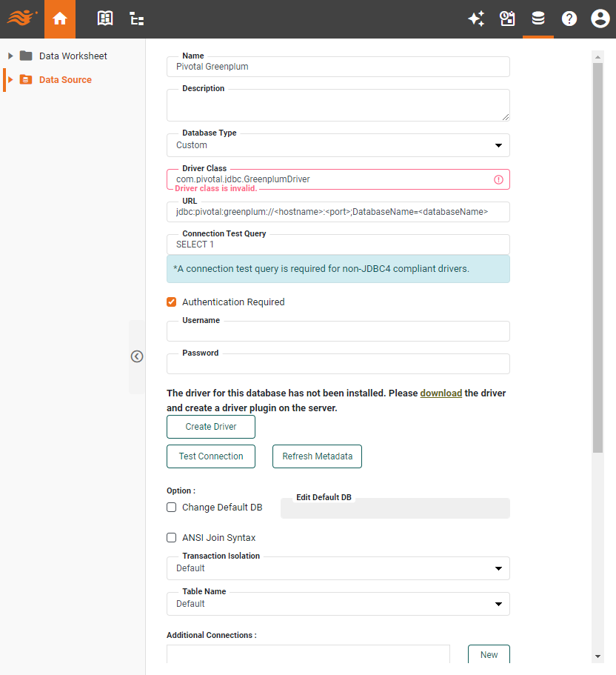Screen dimensions: 616x675
Task: Click the AI sparkles icon
Action: (476, 19)
